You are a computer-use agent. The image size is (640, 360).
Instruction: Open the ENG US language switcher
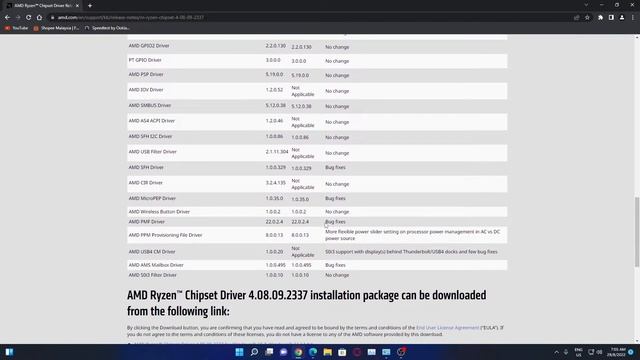click(x=578, y=352)
